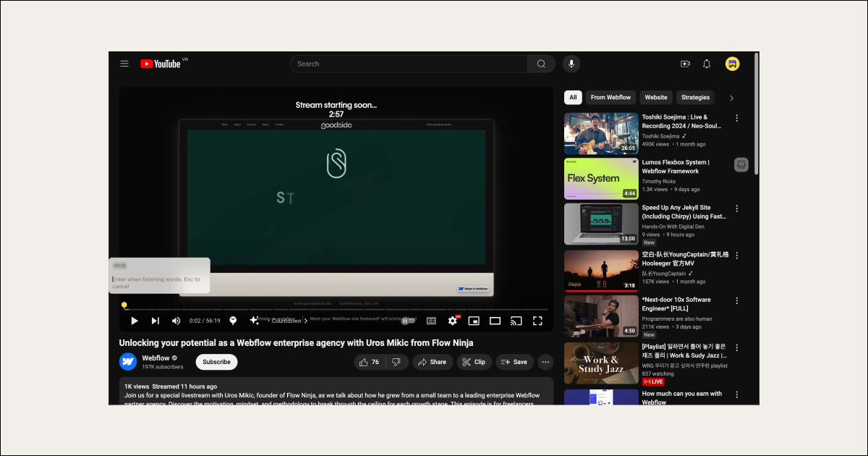Screen dimensions: 868x456
Task: Open options menu for Speed Up Any Jekyll video
Action: pyautogui.click(x=737, y=209)
